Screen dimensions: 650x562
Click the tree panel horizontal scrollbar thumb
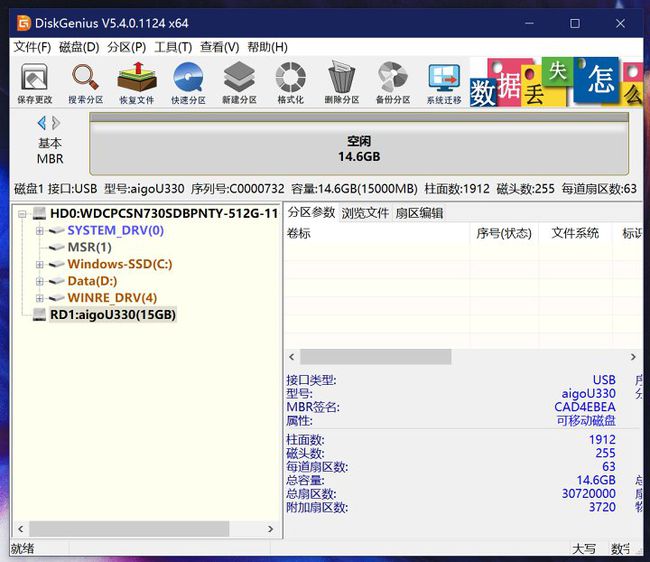129,529
